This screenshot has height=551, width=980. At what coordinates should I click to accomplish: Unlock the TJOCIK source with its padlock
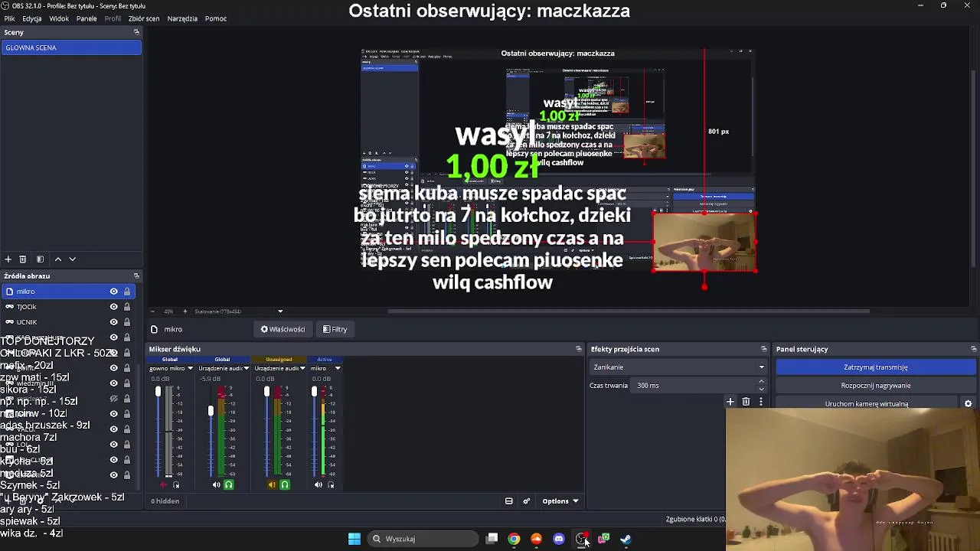[127, 307]
